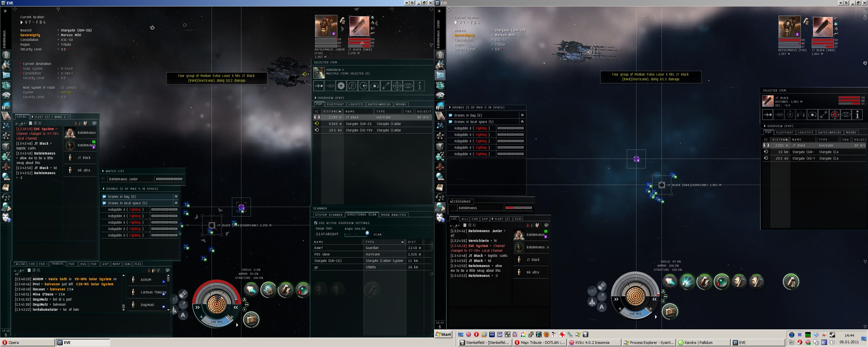Open Show Info for JT Black in right client

click(x=857, y=115)
